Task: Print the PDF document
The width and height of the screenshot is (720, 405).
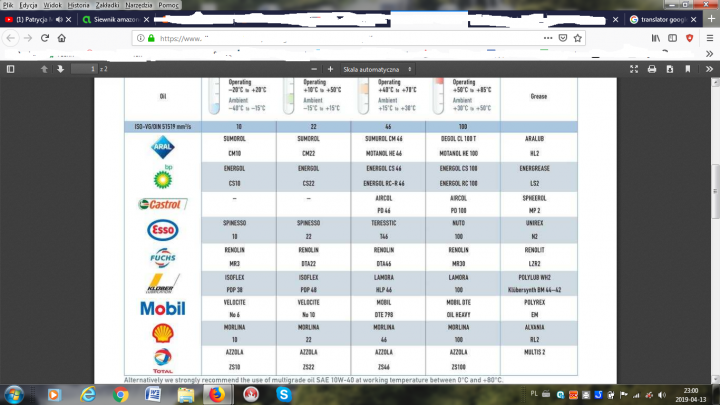Action: 652,69
